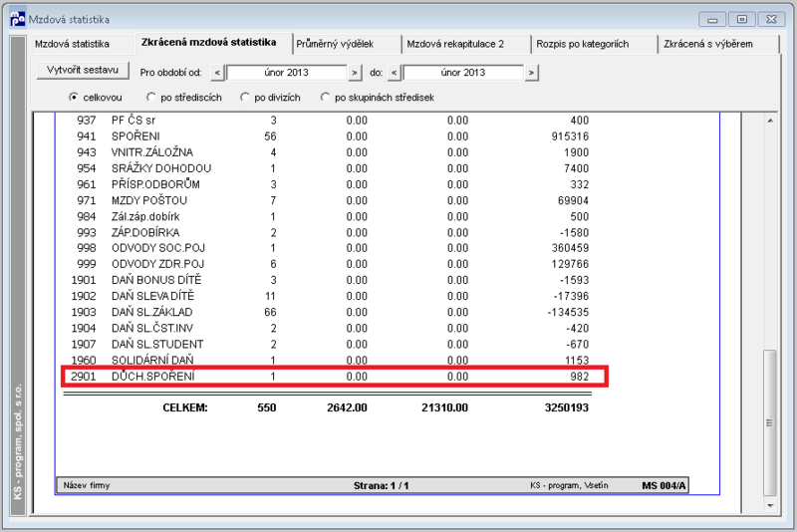Click the value 915316 in SPOŘENI row

pos(570,136)
